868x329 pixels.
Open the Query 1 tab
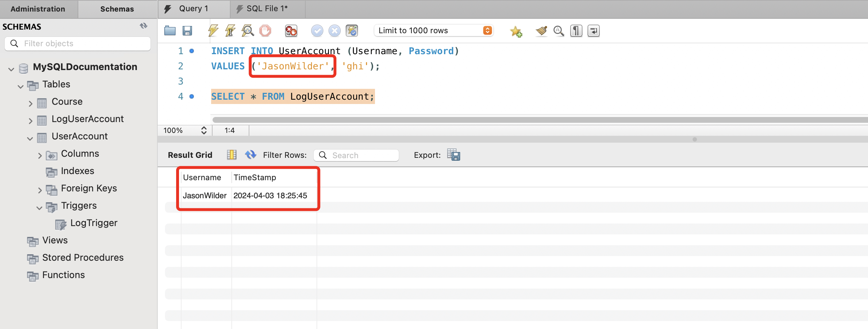pos(193,9)
